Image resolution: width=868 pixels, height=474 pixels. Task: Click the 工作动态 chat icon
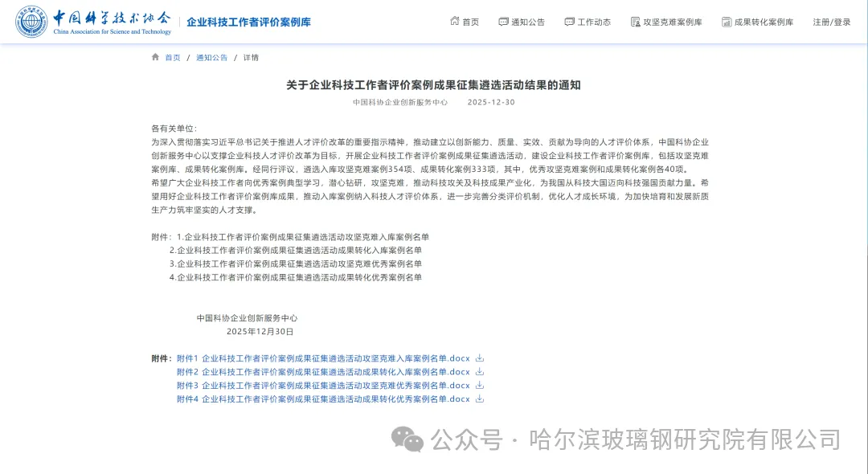tap(569, 22)
